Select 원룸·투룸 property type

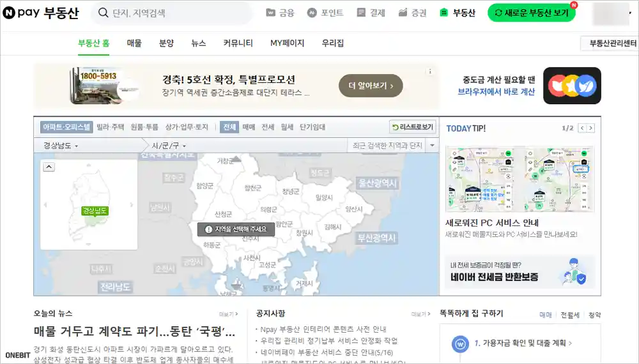[x=144, y=127]
